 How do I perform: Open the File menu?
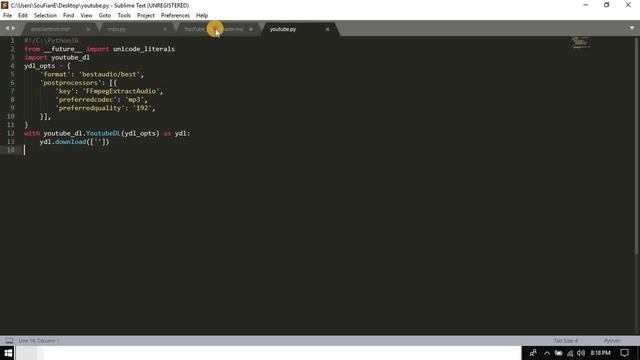(x=7, y=16)
